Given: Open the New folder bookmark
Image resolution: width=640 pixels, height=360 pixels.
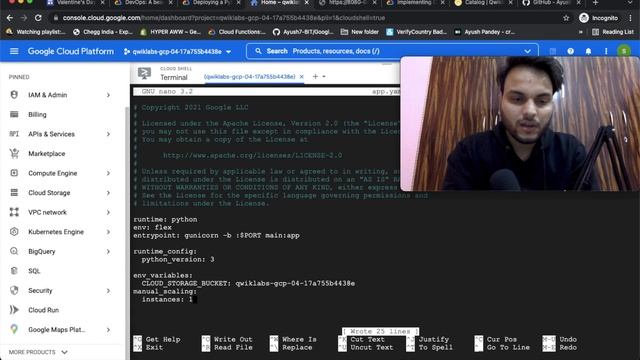Looking at the screenshot, I should (360, 32).
